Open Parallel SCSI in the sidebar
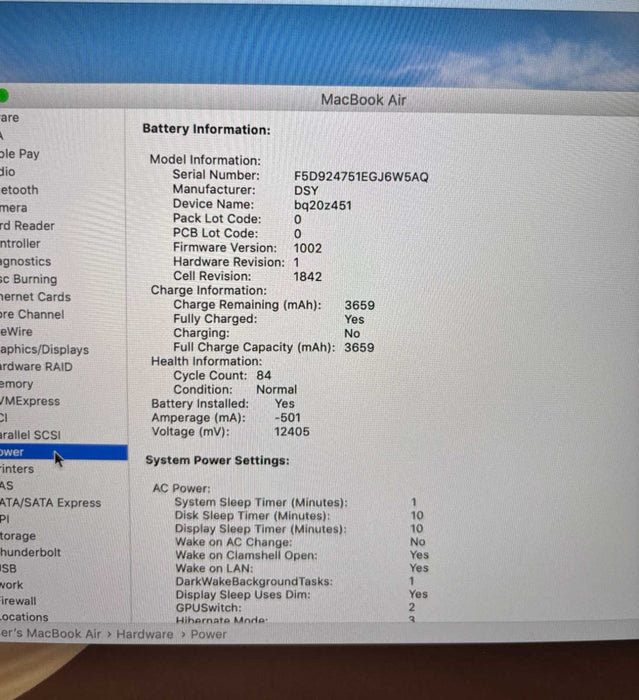 coord(30,435)
